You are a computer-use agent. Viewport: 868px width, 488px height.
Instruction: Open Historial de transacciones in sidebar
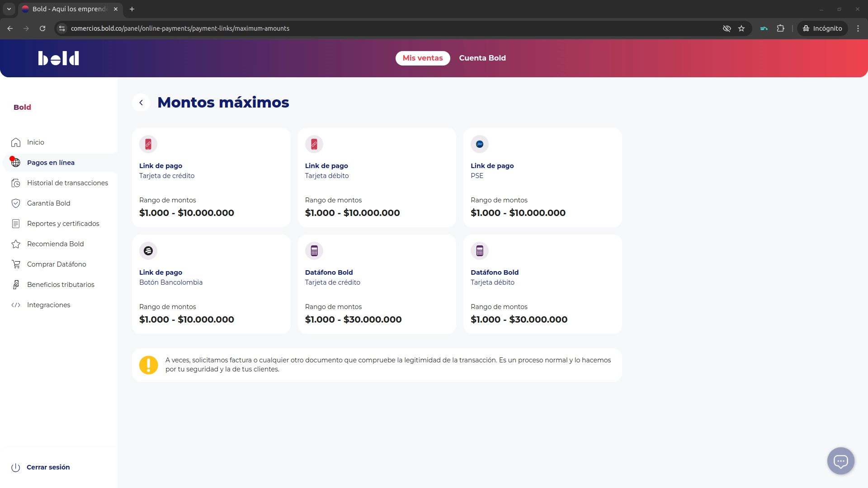point(67,183)
